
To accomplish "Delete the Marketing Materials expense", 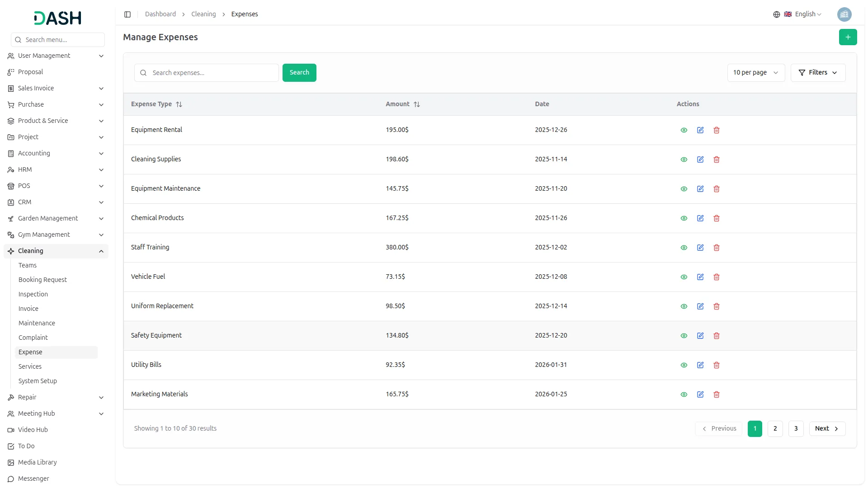I will tap(716, 394).
